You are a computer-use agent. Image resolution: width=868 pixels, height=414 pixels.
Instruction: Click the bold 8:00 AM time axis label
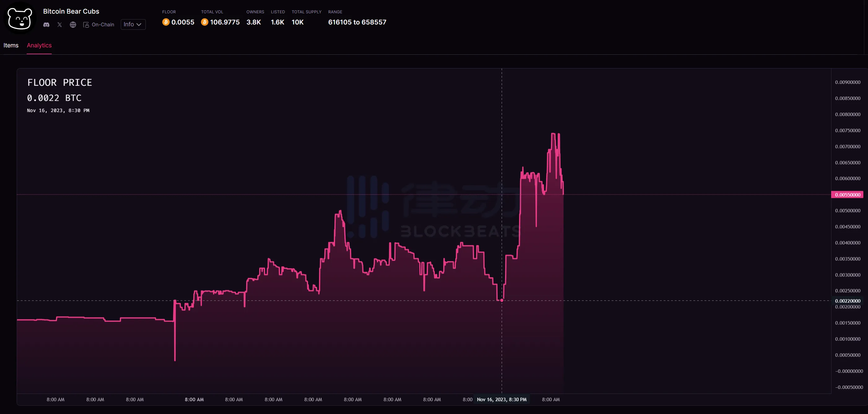[194, 399]
